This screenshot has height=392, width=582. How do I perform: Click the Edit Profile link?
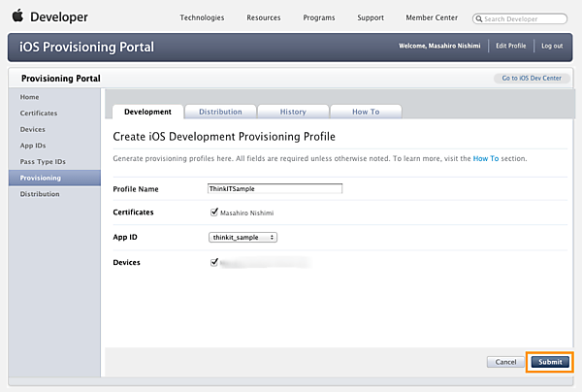point(510,46)
